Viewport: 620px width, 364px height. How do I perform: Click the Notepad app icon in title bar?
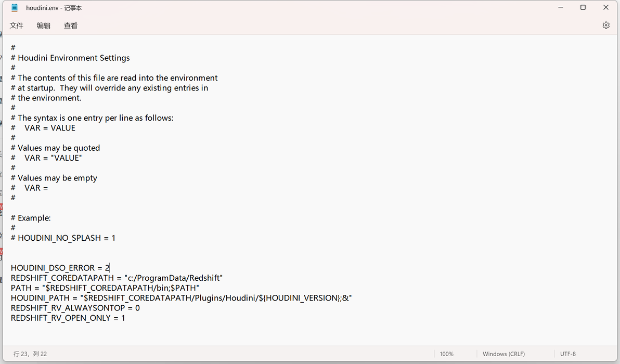point(15,7)
